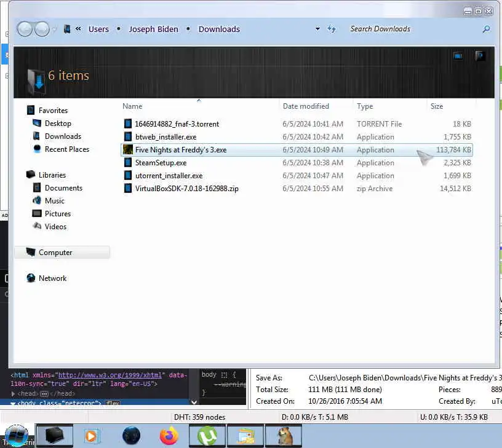Change view with the blue view icon
This screenshot has height=448, width=502.
458,57
